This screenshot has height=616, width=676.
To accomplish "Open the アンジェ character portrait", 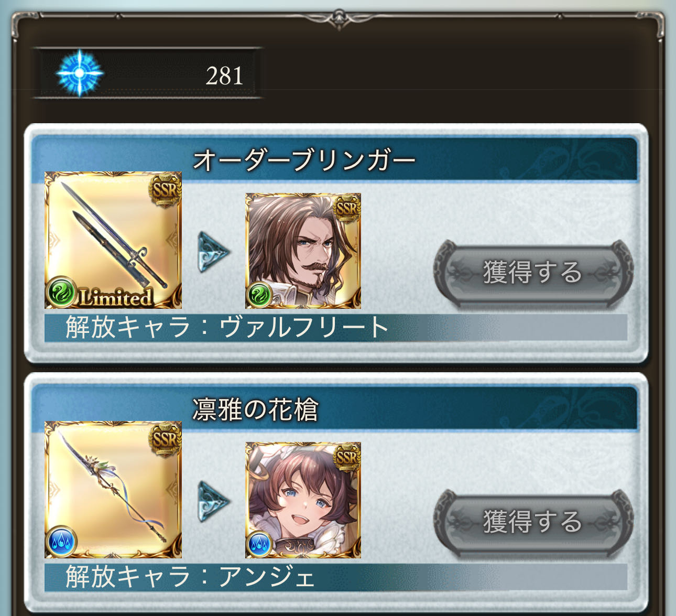I will pyautogui.click(x=303, y=500).
